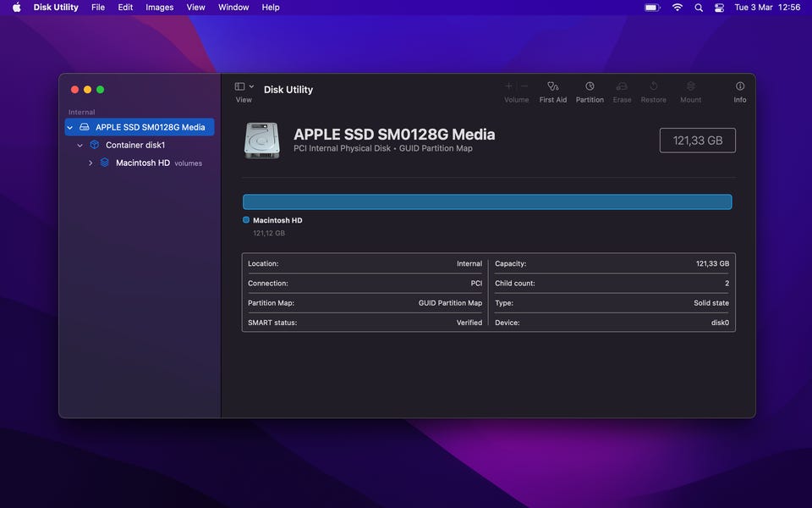Viewport: 812px width, 508px height.
Task: Open the View sidebar dropdown
Action: click(x=244, y=87)
